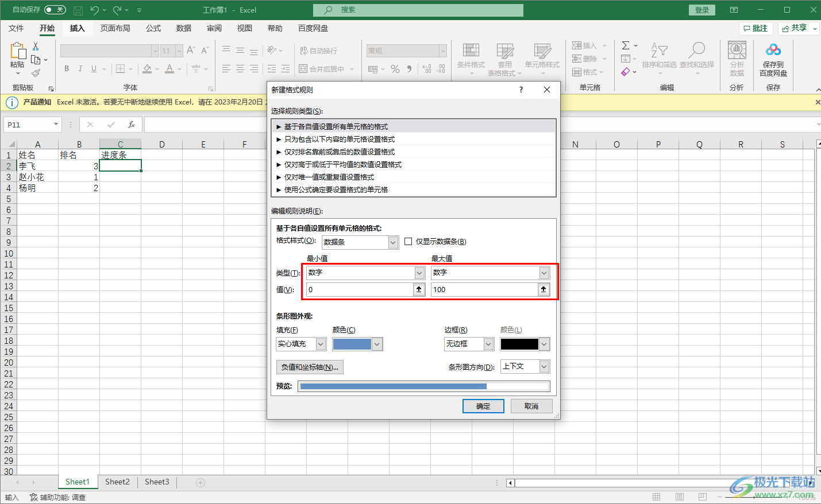
Task: Click the Percent style icon
Action: [395, 69]
